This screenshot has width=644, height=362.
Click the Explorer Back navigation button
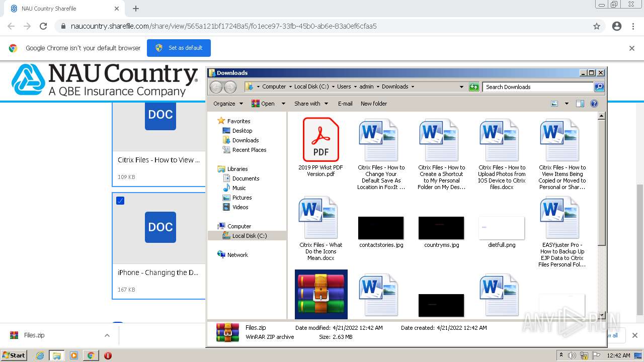[x=216, y=87]
